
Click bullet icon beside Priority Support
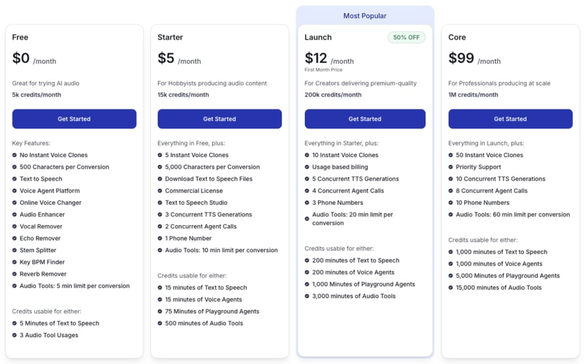coord(451,167)
